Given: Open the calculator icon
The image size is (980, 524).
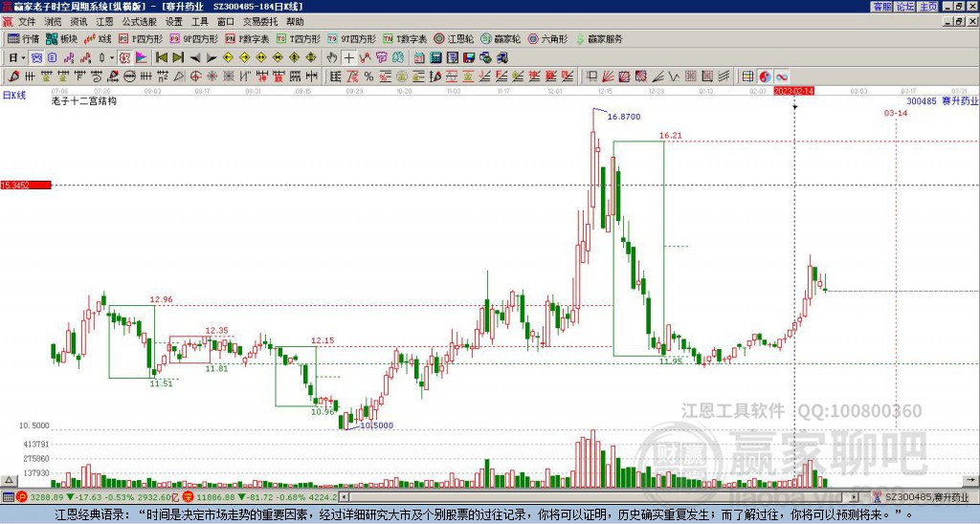Looking at the screenshot, I should [435, 58].
